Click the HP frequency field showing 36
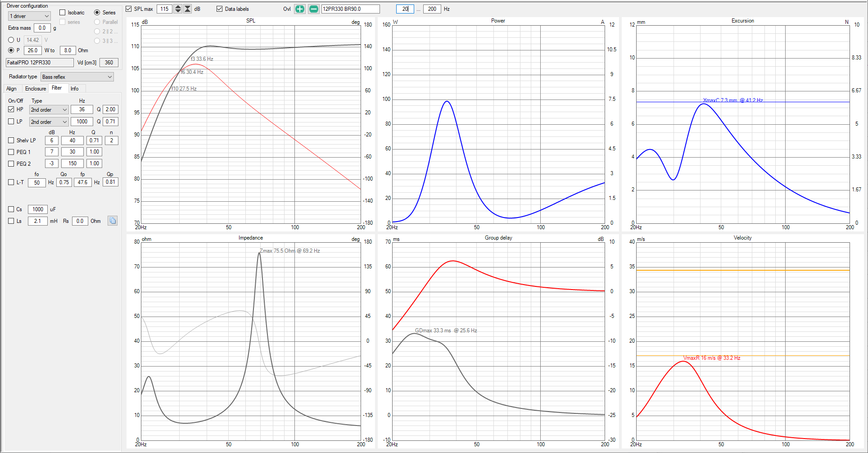The width and height of the screenshot is (868, 453). pos(82,109)
